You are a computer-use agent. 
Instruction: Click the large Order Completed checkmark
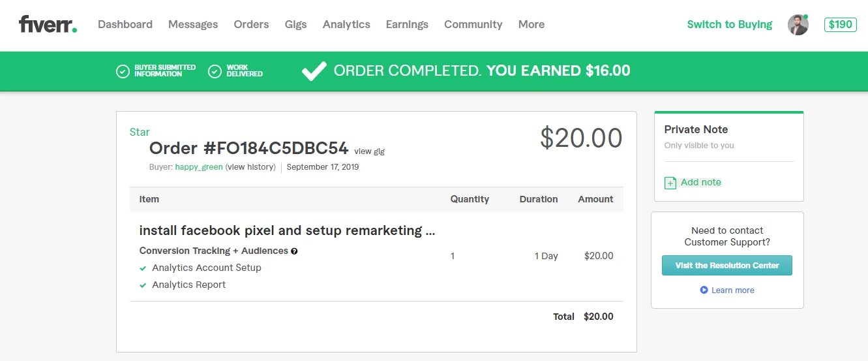coord(314,71)
